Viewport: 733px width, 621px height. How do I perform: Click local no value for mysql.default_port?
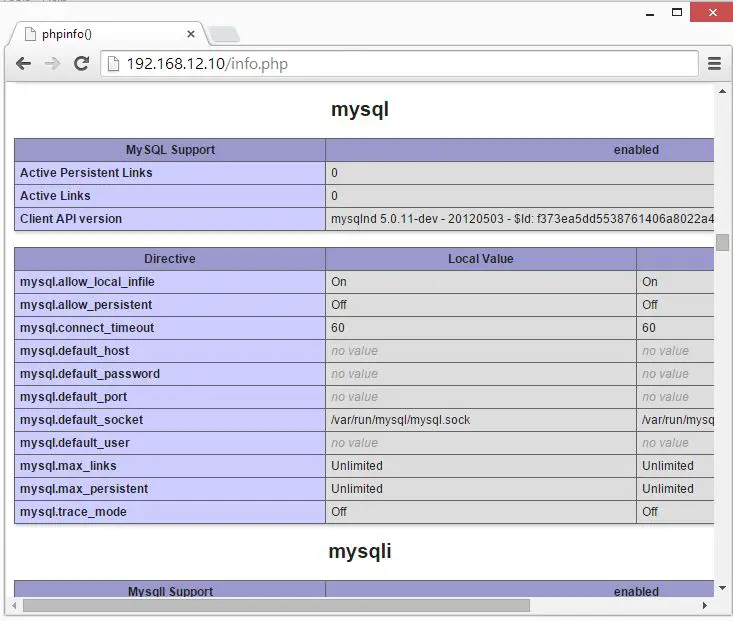354,397
